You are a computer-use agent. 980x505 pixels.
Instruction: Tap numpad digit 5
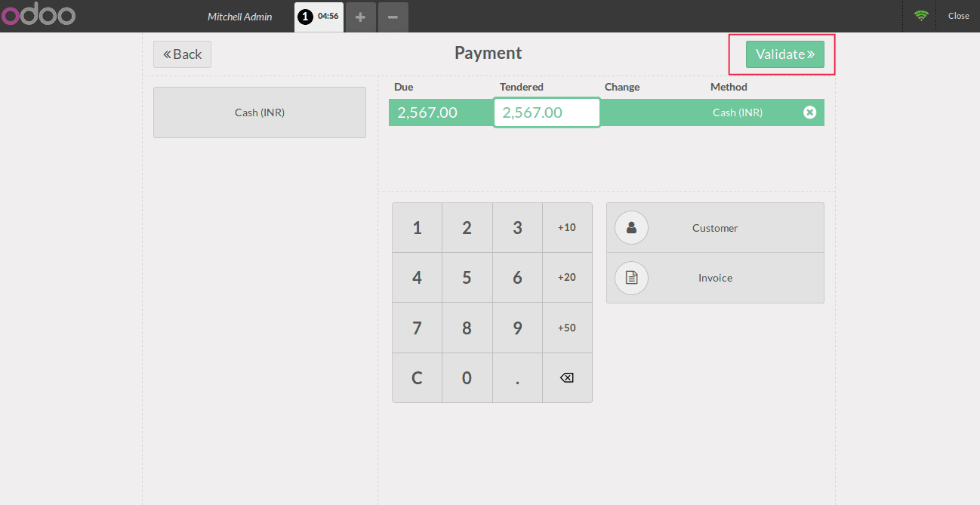click(x=467, y=277)
